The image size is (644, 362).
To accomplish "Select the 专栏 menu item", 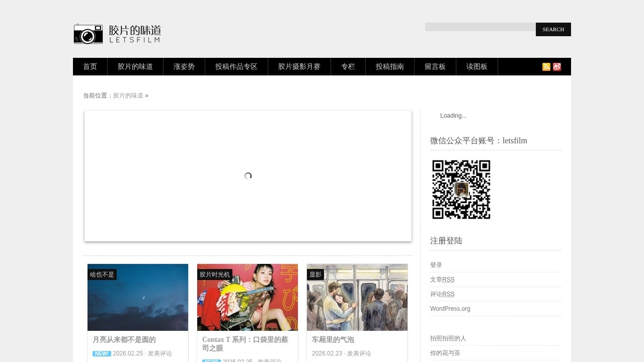I will point(348,66).
